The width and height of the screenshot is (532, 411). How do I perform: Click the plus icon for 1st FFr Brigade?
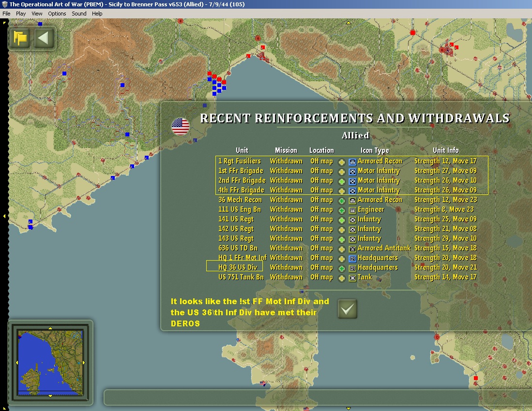tap(342, 172)
